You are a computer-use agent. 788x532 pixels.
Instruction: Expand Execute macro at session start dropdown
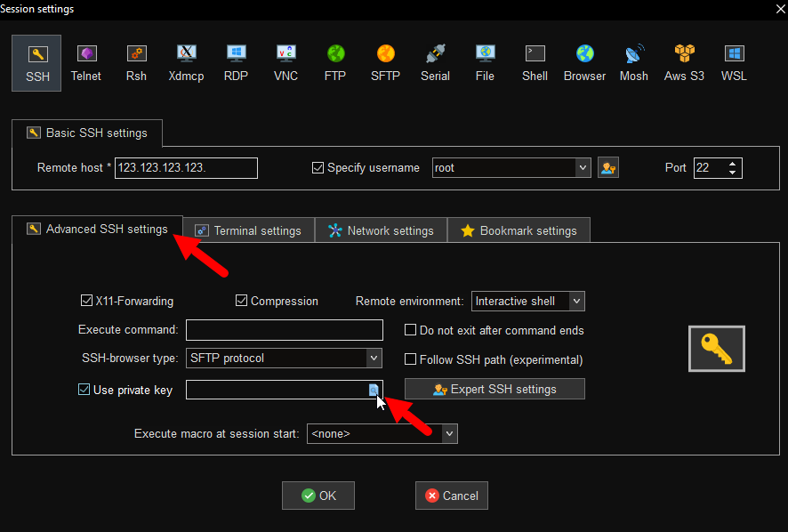click(449, 434)
